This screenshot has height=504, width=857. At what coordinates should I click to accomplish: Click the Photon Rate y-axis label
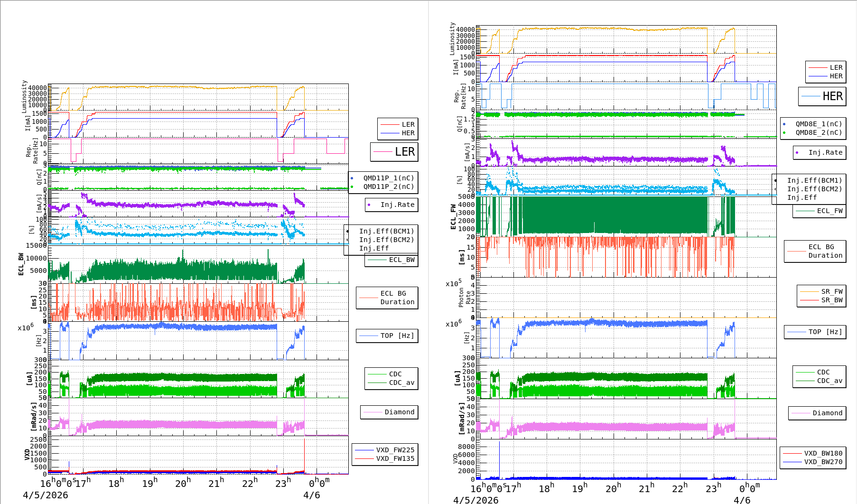(465, 297)
